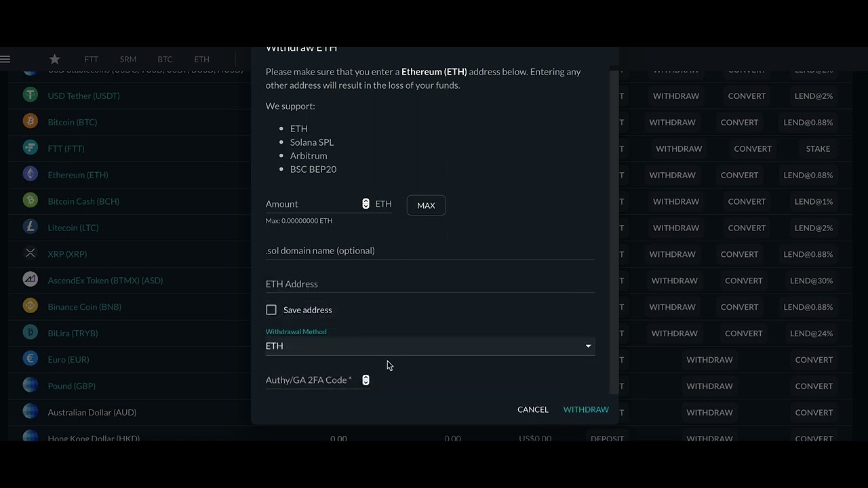Click the USD Tether coin icon

[30, 96]
